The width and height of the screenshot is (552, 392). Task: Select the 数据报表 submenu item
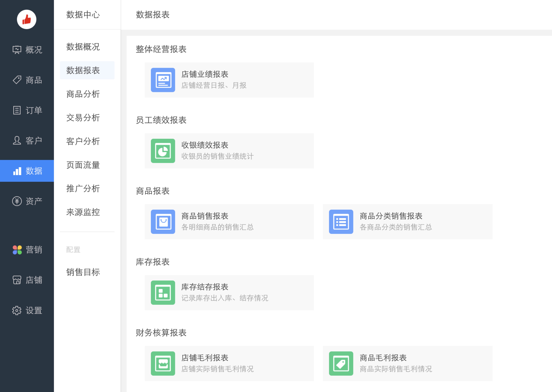[x=87, y=70]
